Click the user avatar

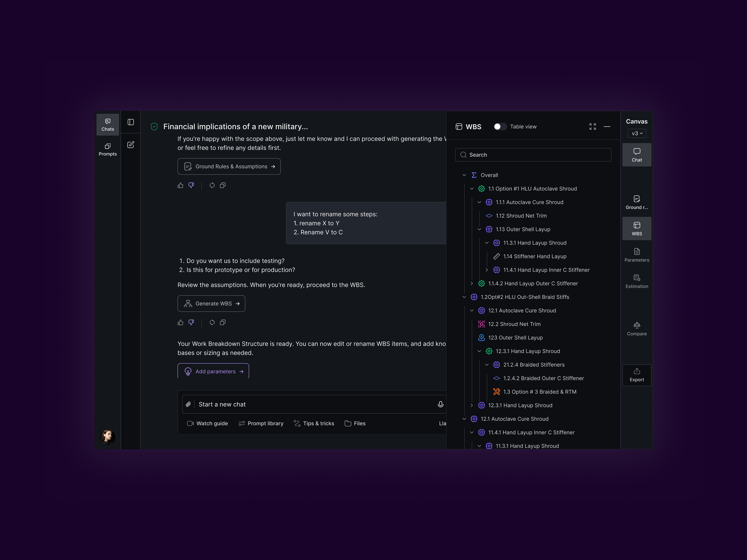point(108,437)
